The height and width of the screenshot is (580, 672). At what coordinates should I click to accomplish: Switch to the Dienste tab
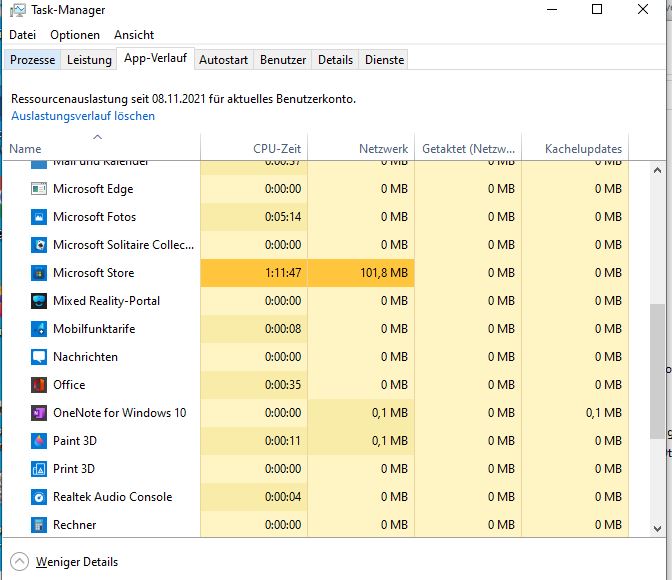click(384, 60)
